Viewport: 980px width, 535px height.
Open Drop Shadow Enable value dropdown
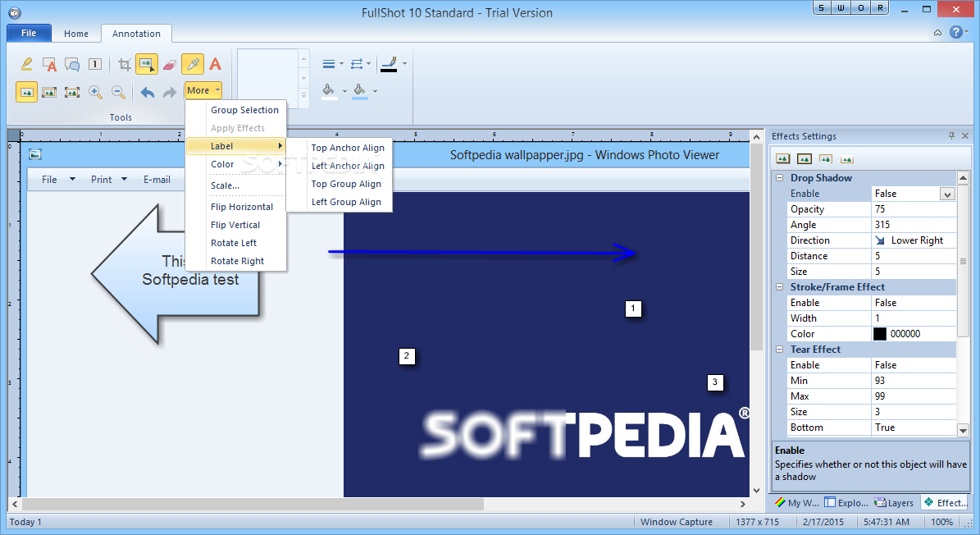(947, 194)
